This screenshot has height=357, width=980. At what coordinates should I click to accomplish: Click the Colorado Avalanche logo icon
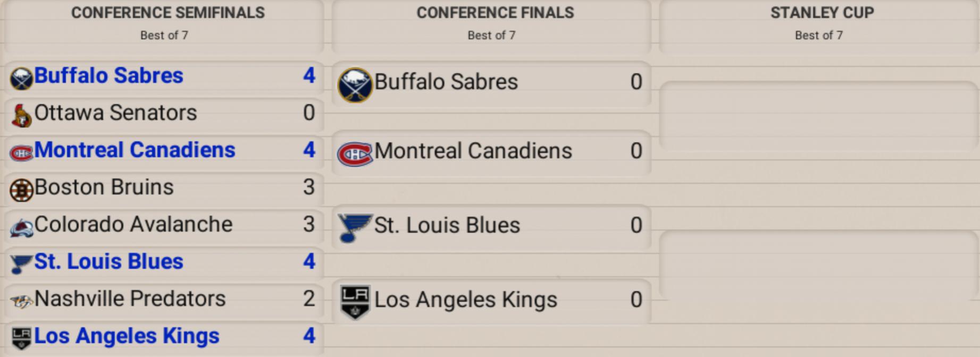(21, 227)
